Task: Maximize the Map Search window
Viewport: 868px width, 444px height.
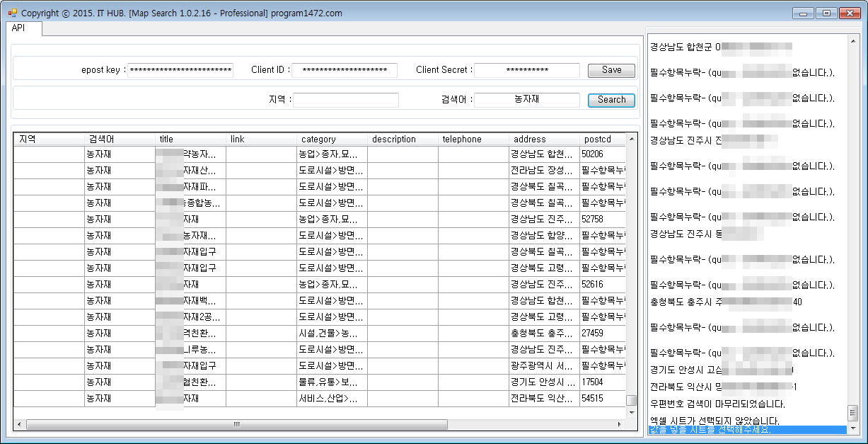Action: coord(826,13)
